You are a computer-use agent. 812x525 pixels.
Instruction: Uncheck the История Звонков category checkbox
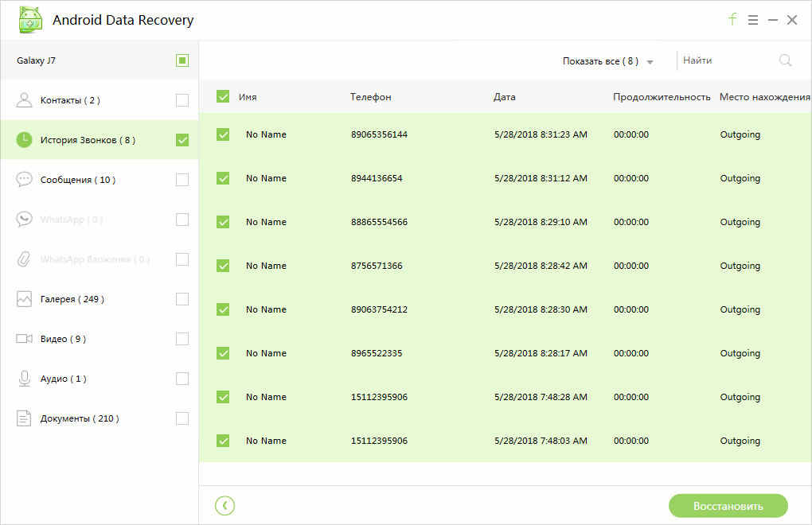(x=182, y=140)
